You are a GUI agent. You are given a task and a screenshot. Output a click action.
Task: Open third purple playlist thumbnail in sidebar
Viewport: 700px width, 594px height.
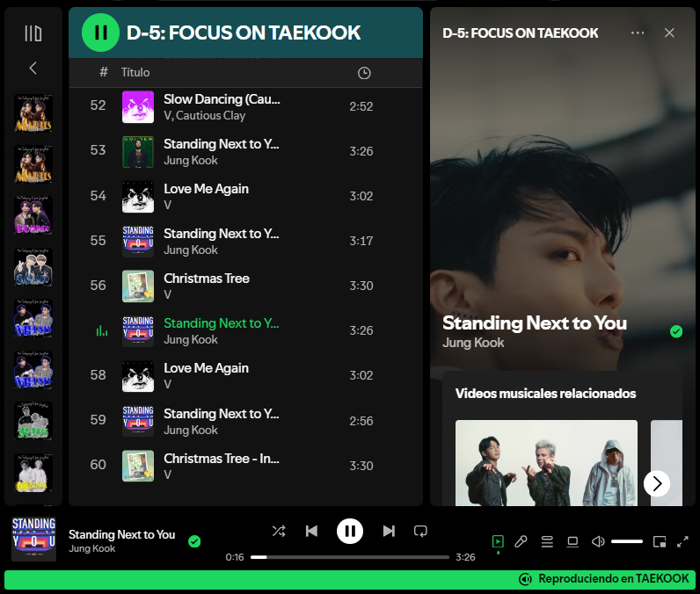33,215
